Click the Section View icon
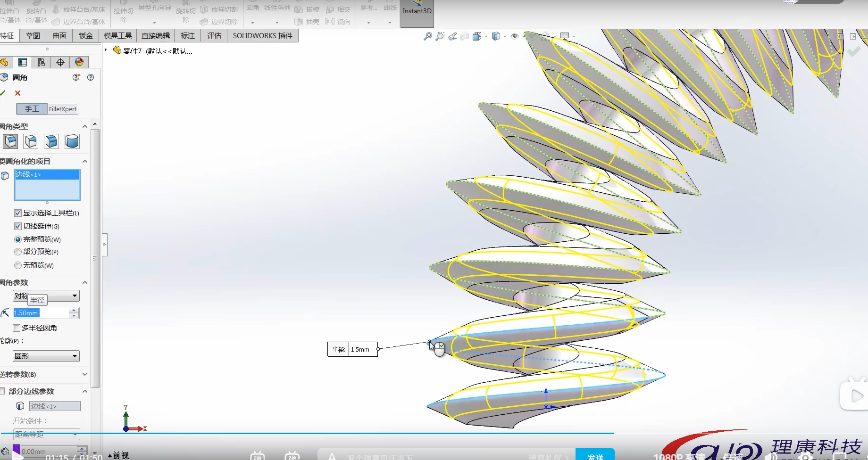868x460 pixels. point(465,36)
